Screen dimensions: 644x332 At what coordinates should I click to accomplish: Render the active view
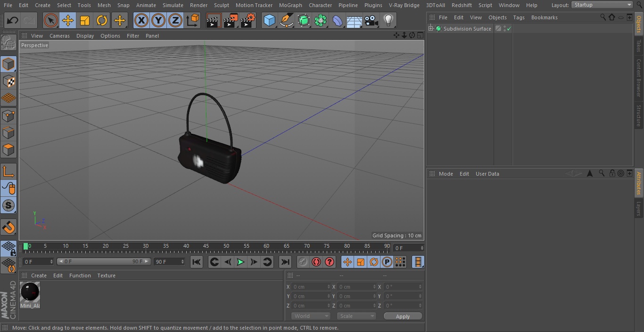click(x=214, y=20)
